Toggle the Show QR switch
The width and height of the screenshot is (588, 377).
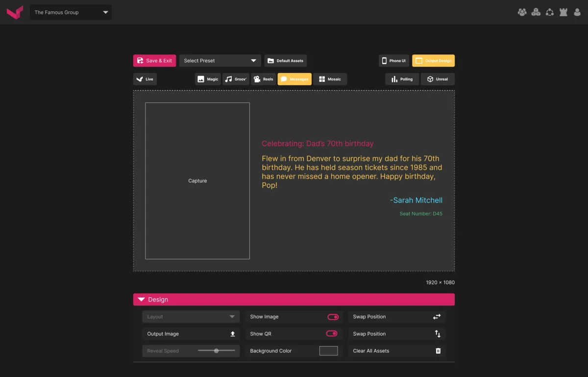pyautogui.click(x=332, y=334)
